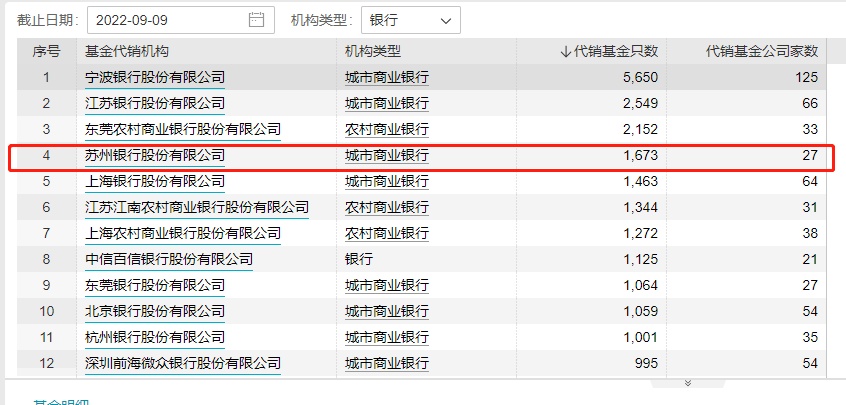Click the 序号 column header
The image size is (846, 405).
[46, 51]
